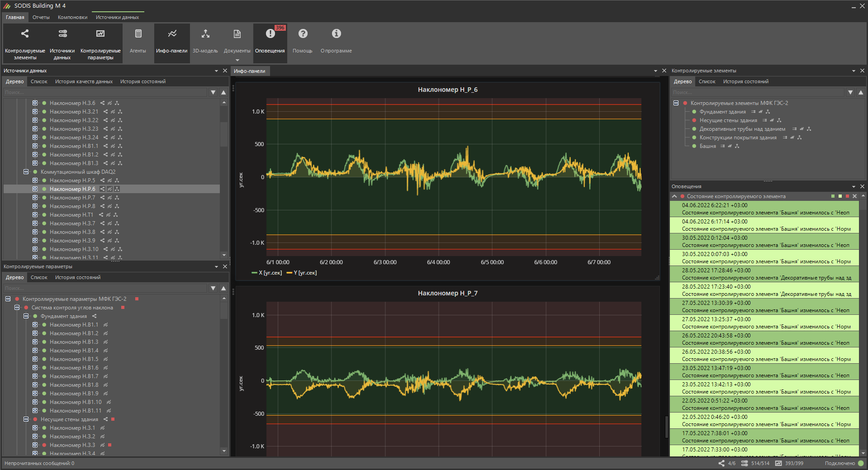This screenshot has height=470, width=868.
Task: Open Оповещения panel options dropdown arrow
Action: 854,186
